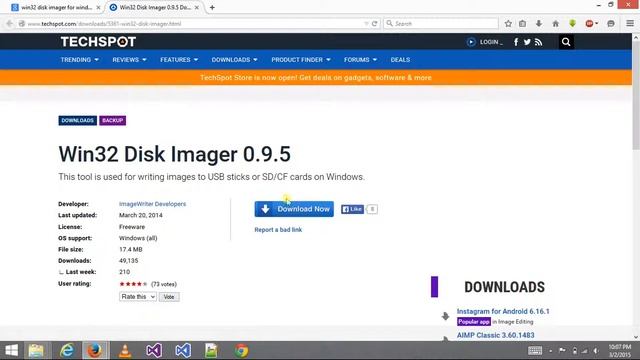Image resolution: width=640 pixels, height=360 pixels.
Task: Open blue Visual Studio taskbar icon
Action: 183,351
